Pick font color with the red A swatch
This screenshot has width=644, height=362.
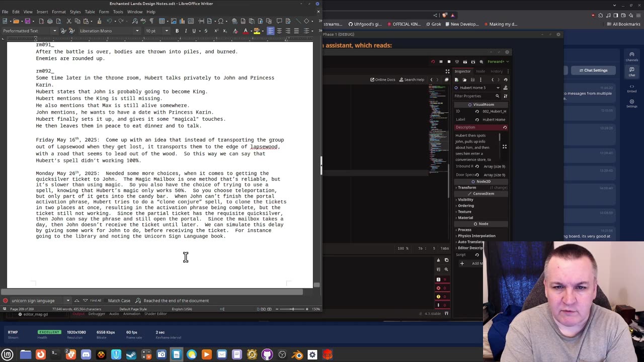pos(246,31)
